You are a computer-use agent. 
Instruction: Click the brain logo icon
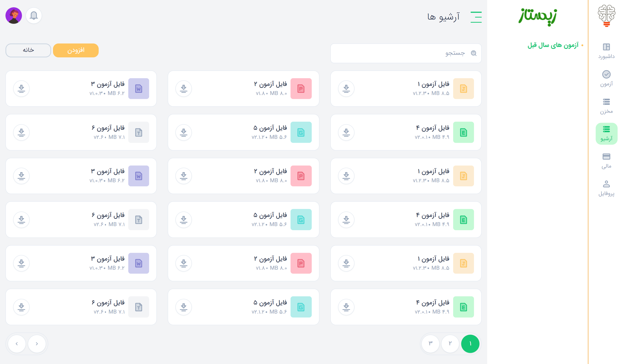[x=606, y=15]
